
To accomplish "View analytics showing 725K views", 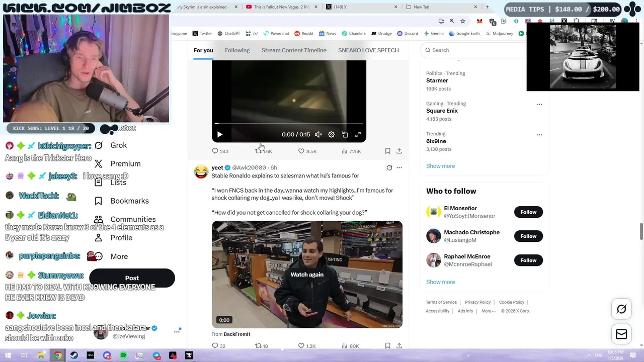I will coord(351,151).
